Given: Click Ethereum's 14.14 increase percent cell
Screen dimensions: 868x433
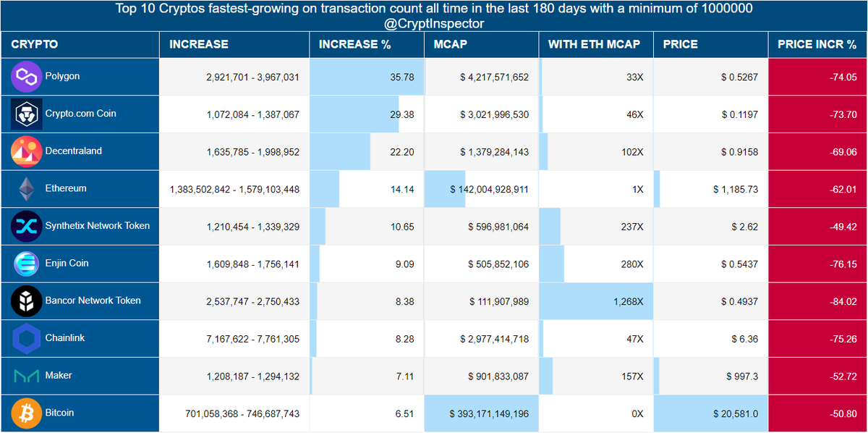Looking at the screenshot, I should tap(367, 189).
